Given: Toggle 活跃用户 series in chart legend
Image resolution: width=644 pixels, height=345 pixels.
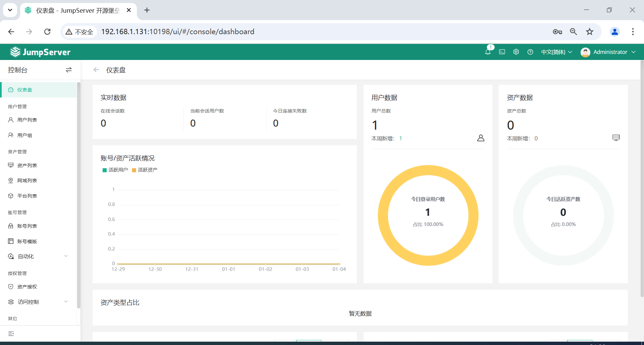Looking at the screenshot, I should pos(115,170).
